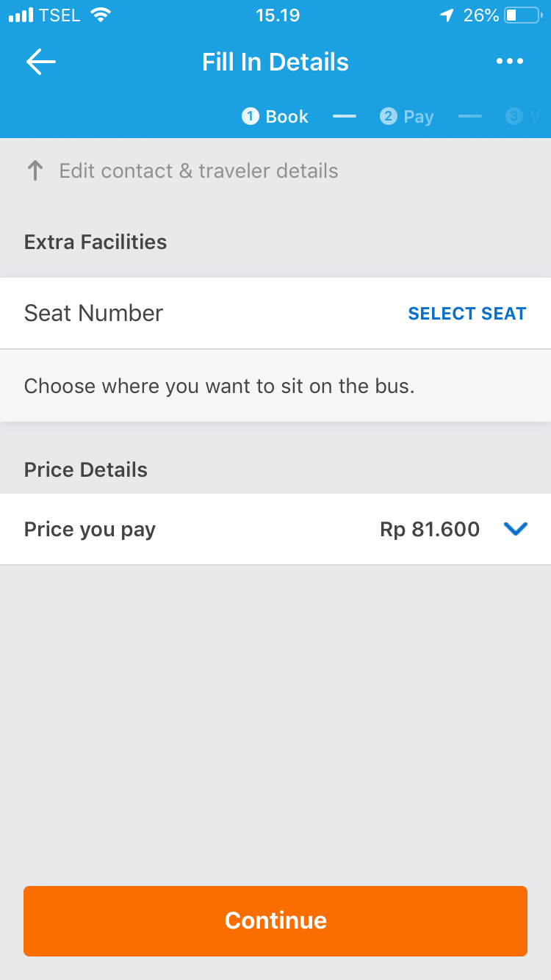Tap the location services arrow icon
551x980 pixels.
click(447, 15)
